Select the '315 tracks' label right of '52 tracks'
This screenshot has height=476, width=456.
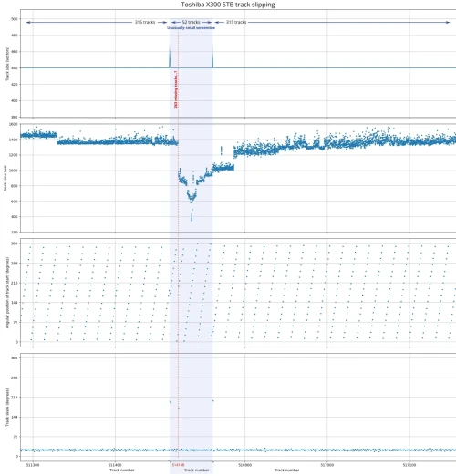[236, 22]
